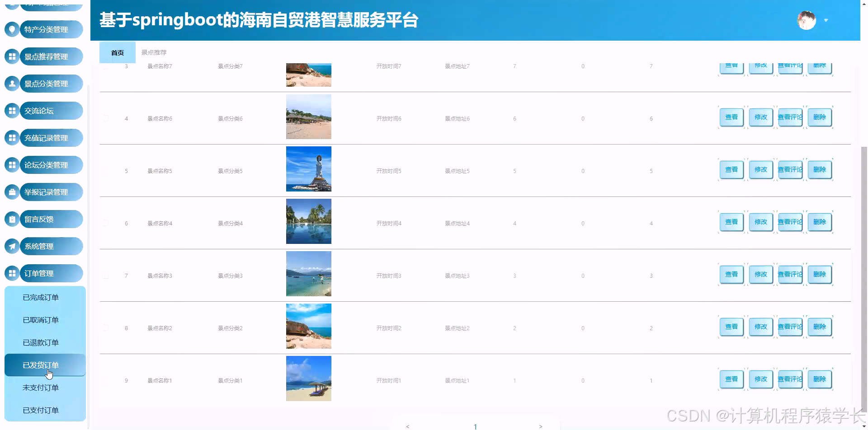Click 查看评论 button for 景点名称3
868x430 pixels.
(790, 274)
